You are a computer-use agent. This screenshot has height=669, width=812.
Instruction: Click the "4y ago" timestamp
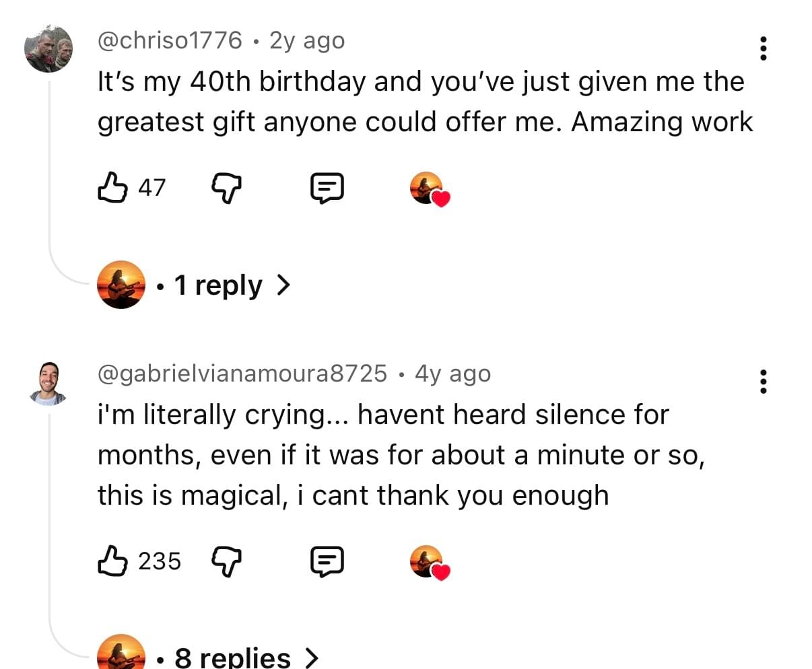tap(452, 373)
